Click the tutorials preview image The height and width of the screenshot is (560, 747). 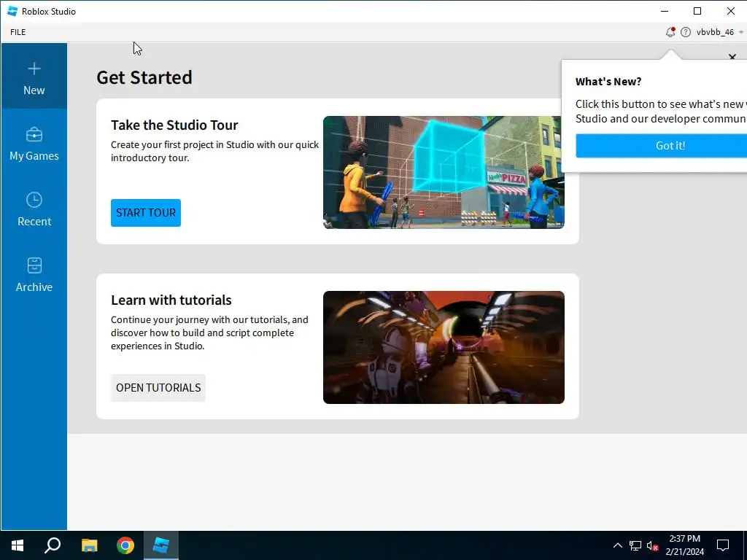pos(444,347)
